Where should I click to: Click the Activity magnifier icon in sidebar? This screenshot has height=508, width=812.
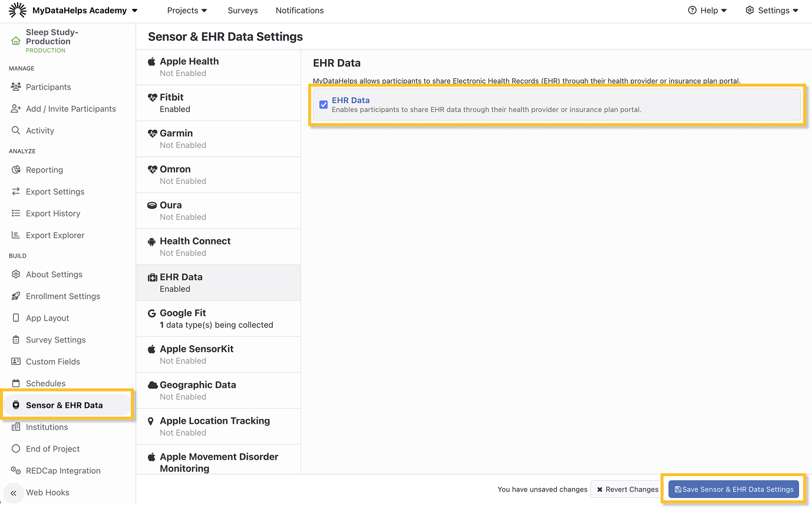16,130
